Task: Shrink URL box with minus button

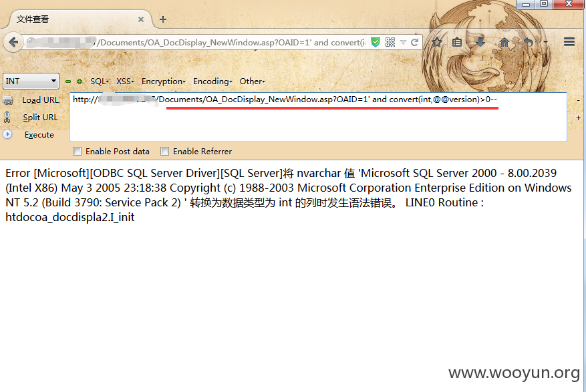Action: [x=578, y=100]
